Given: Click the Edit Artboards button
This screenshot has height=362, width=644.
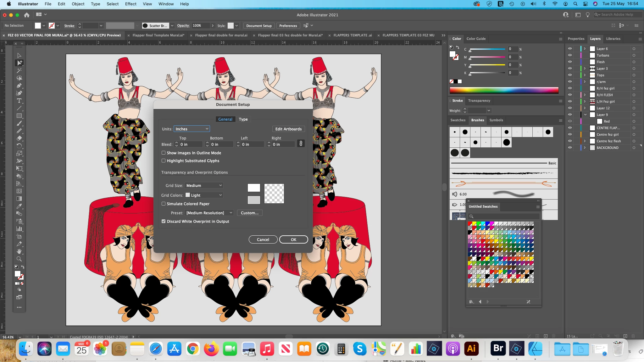Looking at the screenshot, I should tap(288, 129).
